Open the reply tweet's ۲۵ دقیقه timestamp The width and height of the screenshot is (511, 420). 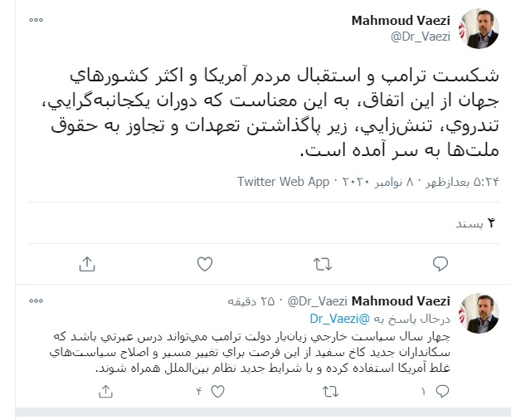[x=259, y=300]
